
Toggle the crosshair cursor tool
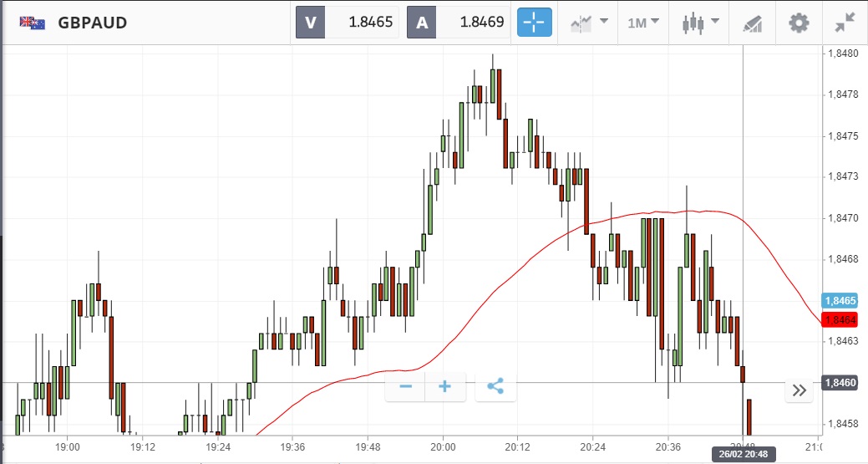[535, 23]
